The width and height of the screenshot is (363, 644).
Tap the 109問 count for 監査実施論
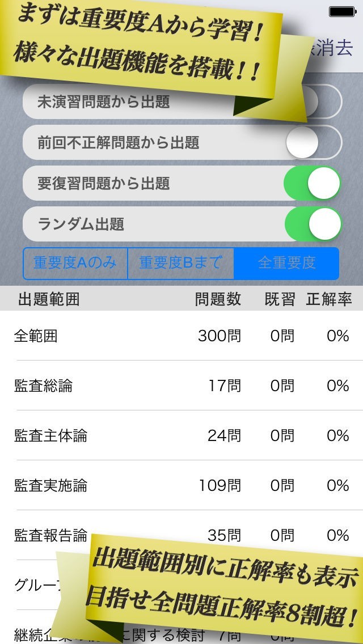pos(220,486)
